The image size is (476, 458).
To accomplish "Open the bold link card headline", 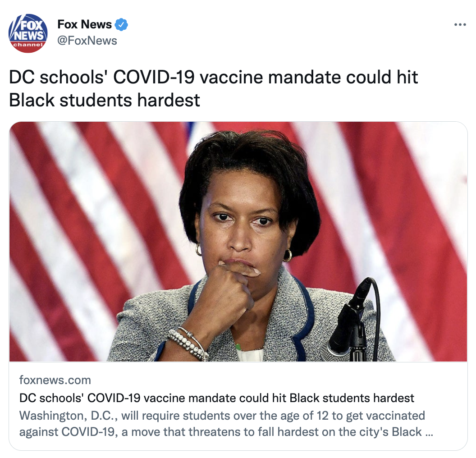I will 216,398.
